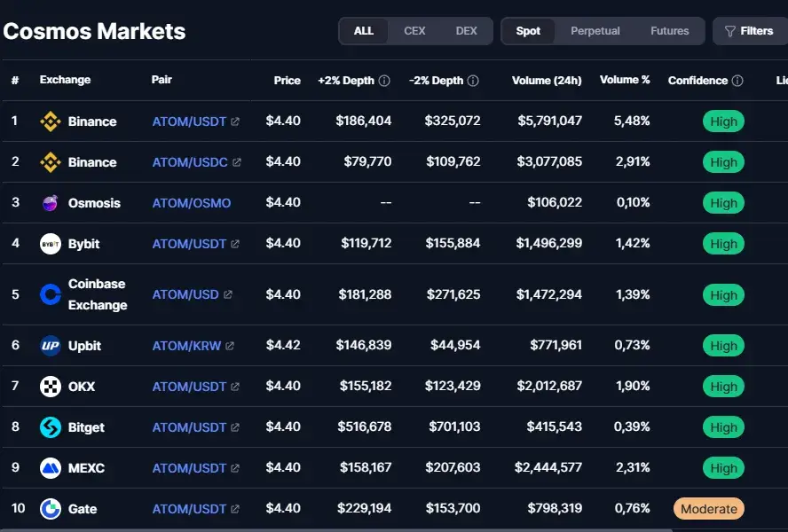Switch to the Futures tab
The height and width of the screenshot is (532, 788).
click(x=669, y=31)
